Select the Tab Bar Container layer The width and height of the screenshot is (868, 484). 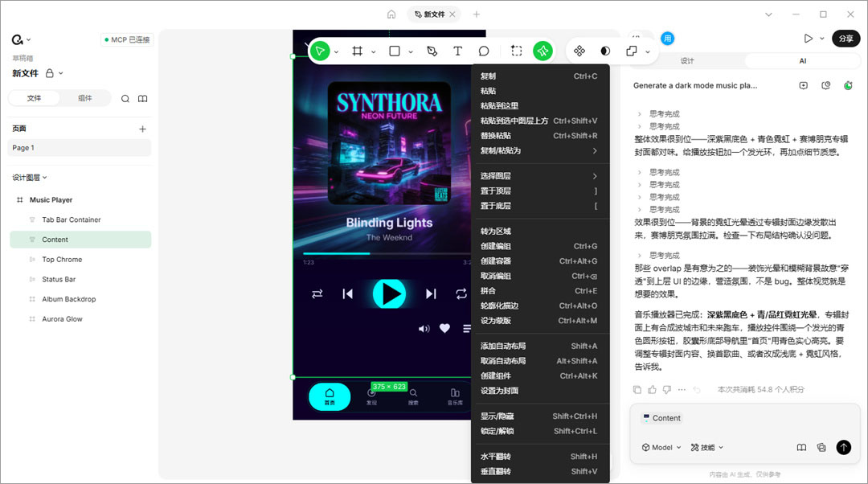pos(81,219)
